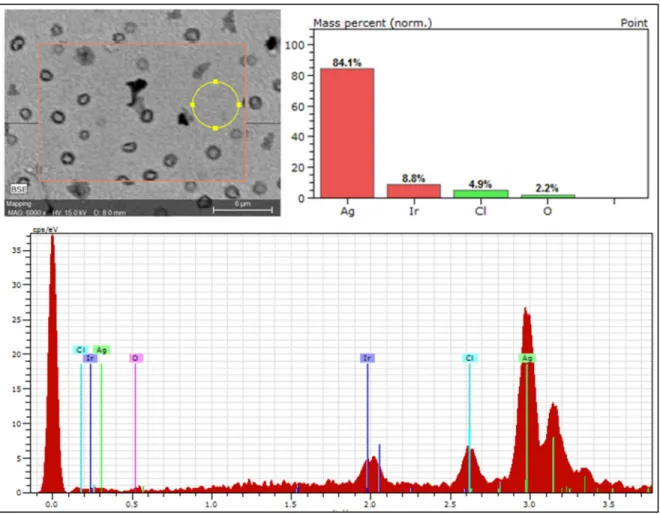Image resolution: width=660 pixels, height=515 pixels.
Task: Click the top handle of yellow circle
Action: coord(216,82)
